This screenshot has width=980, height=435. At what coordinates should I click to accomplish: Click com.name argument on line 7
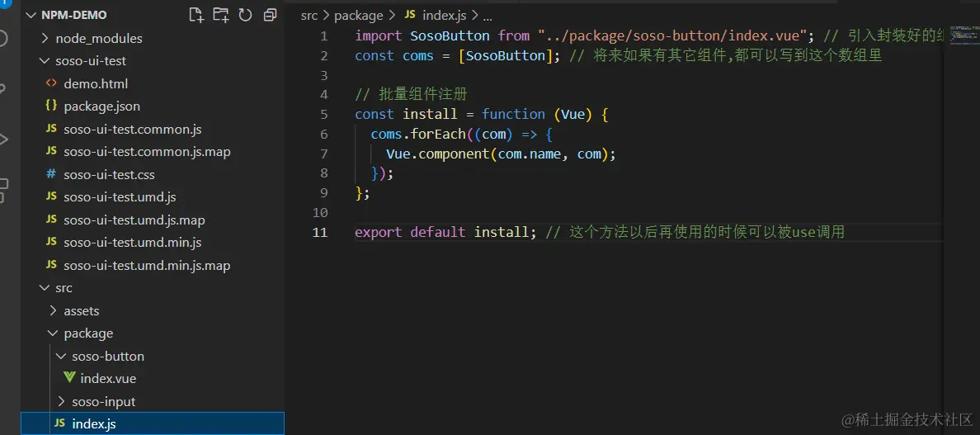(x=530, y=154)
